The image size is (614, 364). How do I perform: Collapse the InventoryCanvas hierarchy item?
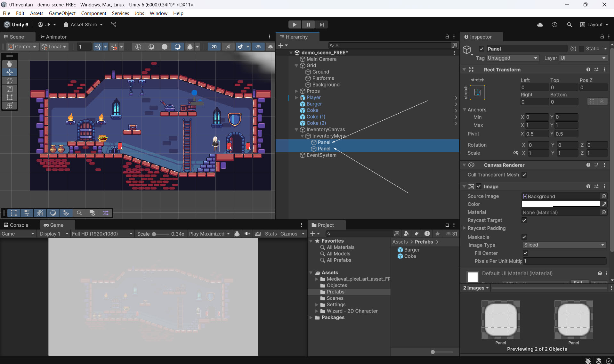coord(296,130)
